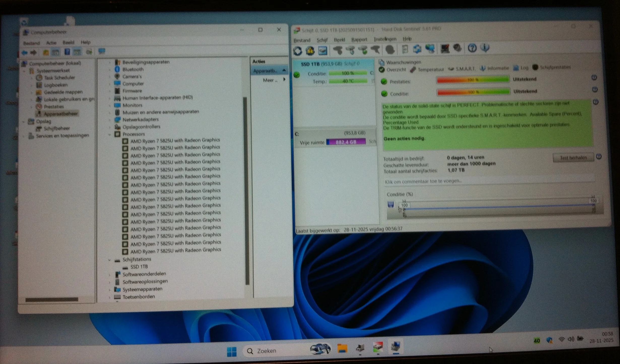The height and width of the screenshot is (364, 620).
Task: Select Schijfbeheer in the left tree
Action: 57,128
